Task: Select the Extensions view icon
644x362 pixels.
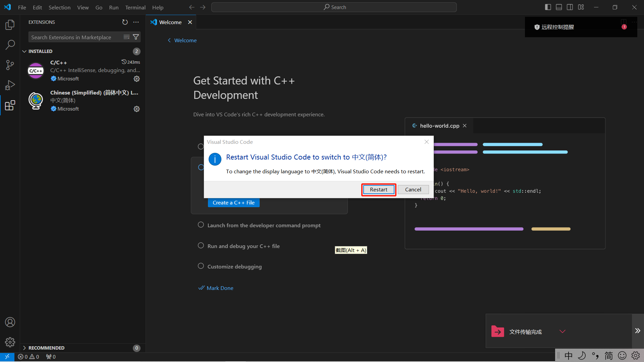Action: [x=10, y=105]
